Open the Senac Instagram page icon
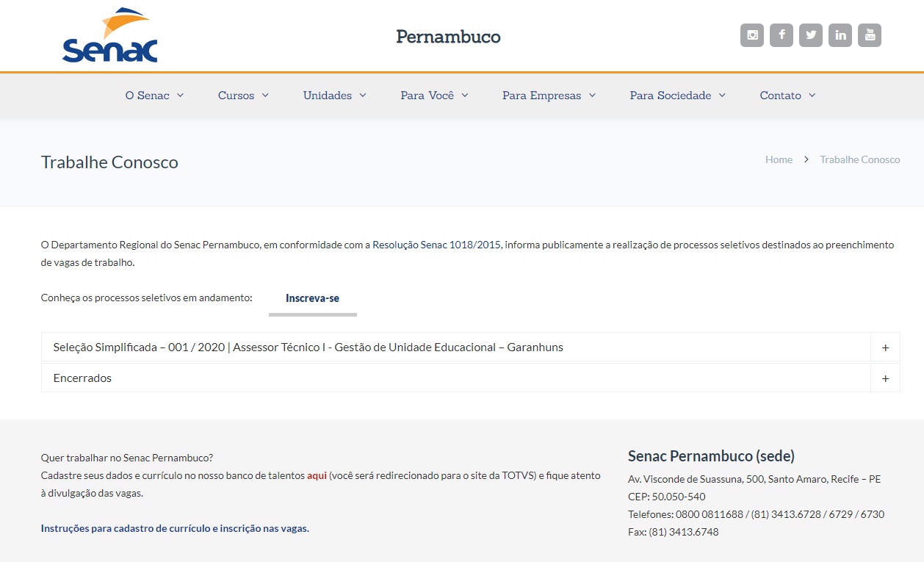Screen dimensions: 924x562 click(752, 35)
